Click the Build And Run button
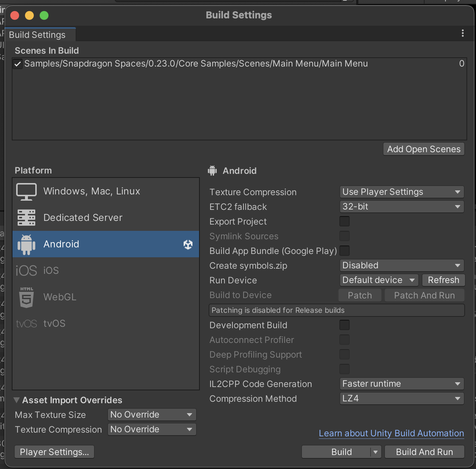476x469 pixels. click(x=425, y=452)
